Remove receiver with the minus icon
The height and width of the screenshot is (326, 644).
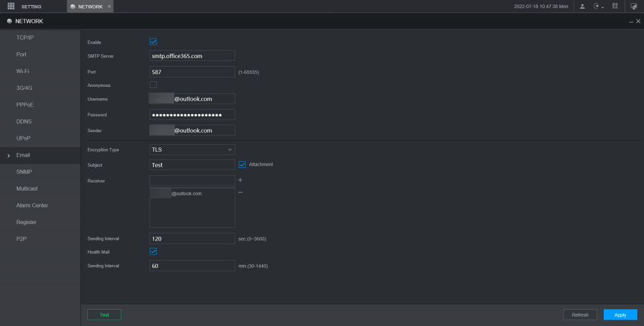coord(240,192)
